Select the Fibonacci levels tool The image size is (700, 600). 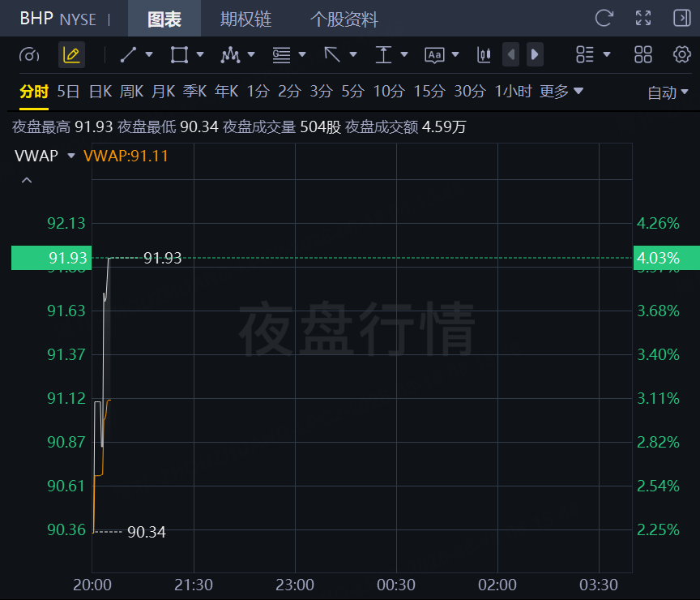(281, 54)
